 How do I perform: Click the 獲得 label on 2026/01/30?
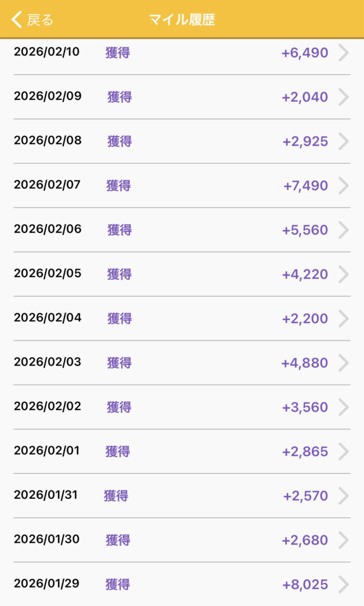[x=118, y=540]
